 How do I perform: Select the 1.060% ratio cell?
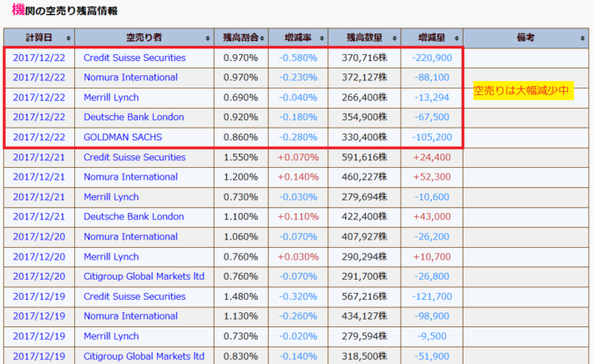(241, 236)
